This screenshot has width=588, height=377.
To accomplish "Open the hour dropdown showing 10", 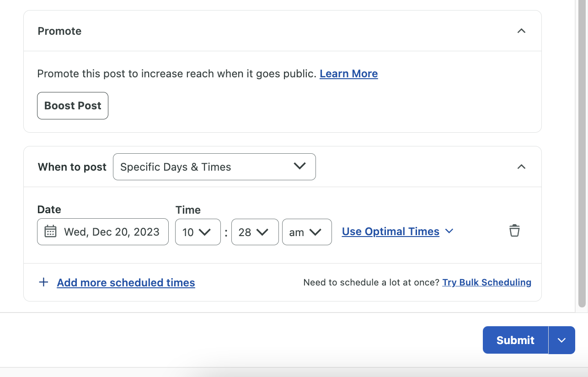I will 198,232.
